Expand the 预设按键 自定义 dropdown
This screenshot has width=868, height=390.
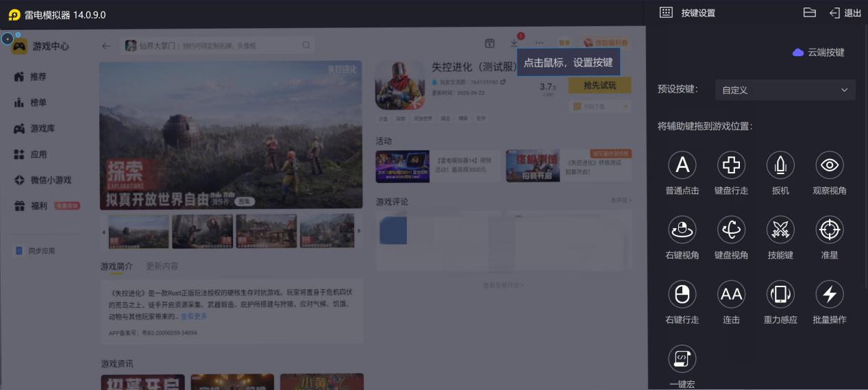click(785, 90)
